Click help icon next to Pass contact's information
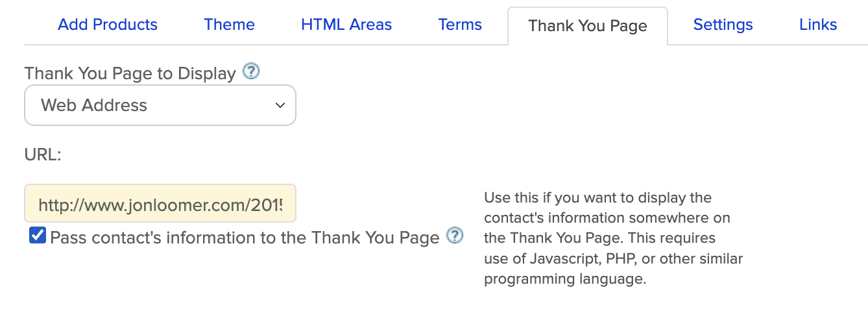868x309 pixels. click(x=455, y=236)
